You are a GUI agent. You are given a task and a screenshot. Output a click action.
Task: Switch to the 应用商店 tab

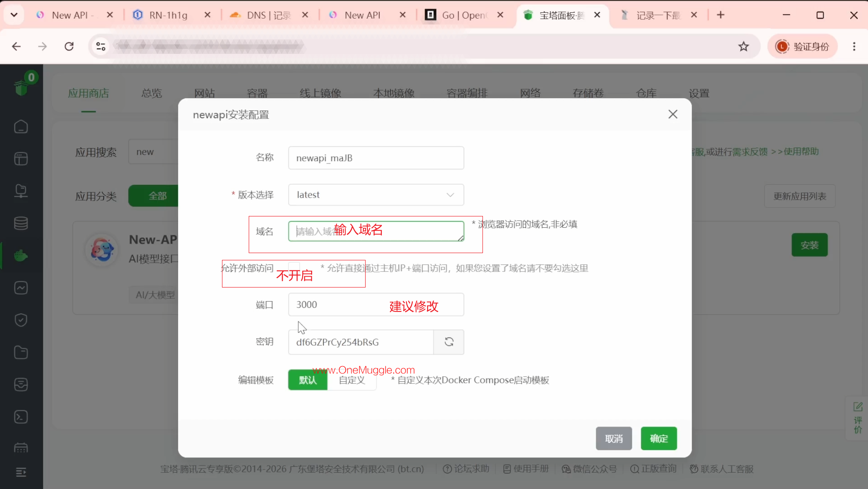click(x=88, y=93)
